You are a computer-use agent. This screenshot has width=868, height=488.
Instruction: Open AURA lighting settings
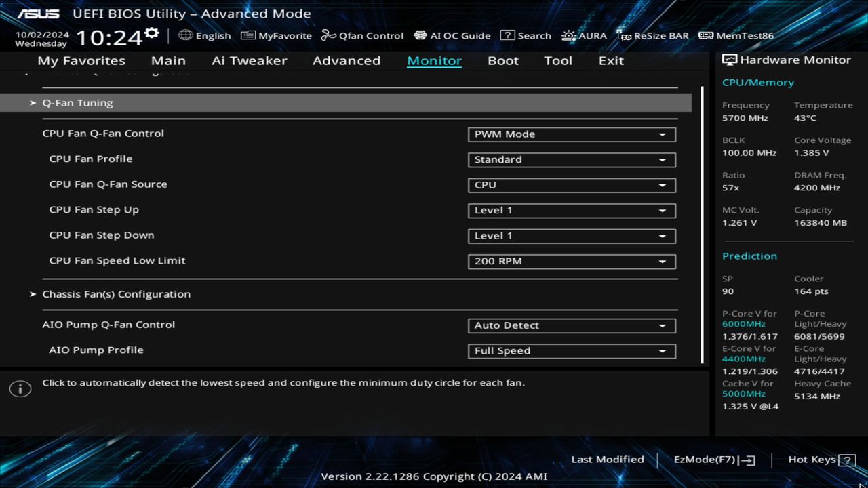(x=584, y=35)
